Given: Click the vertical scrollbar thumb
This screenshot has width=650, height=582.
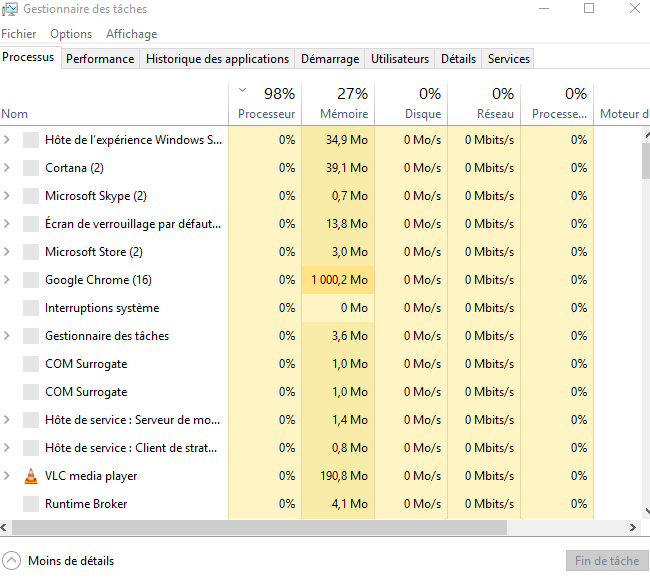Looking at the screenshot, I should coord(646,161).
